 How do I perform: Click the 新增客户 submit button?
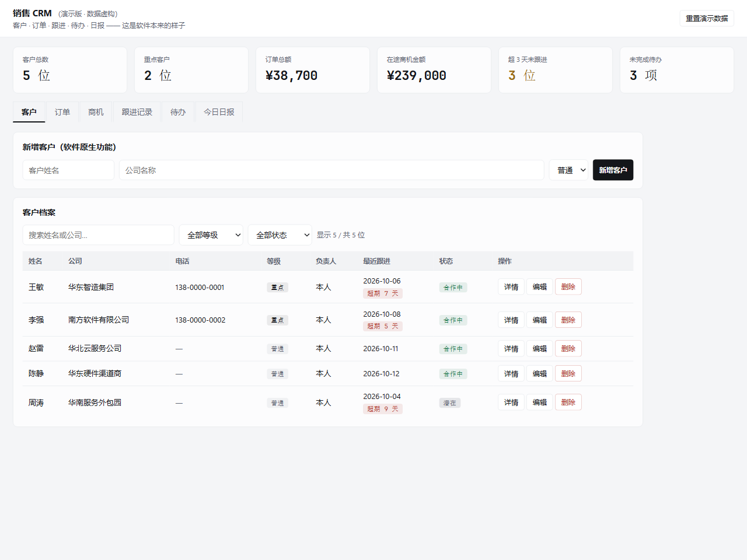(x=613, y=170)
